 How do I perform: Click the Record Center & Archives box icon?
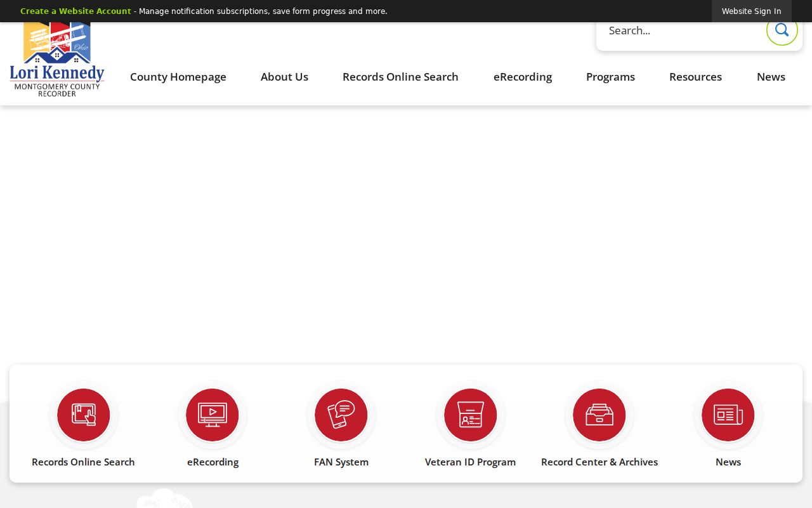coord(599,415)
